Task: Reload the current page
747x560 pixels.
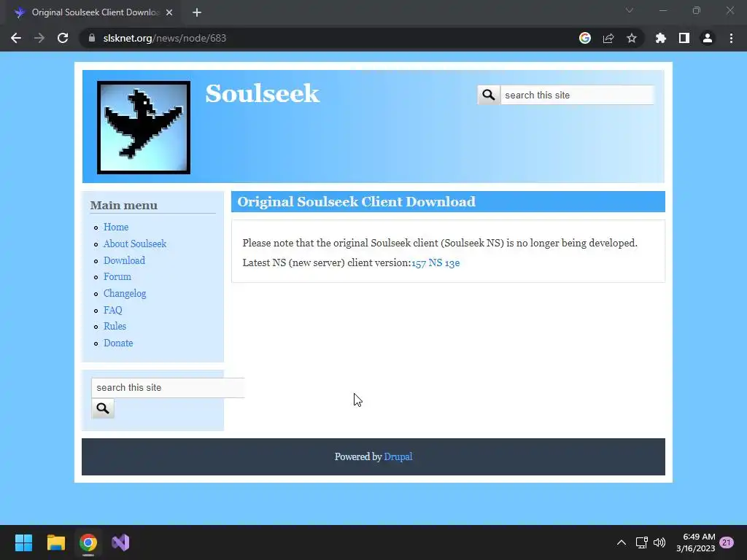Action: (63, 38)
